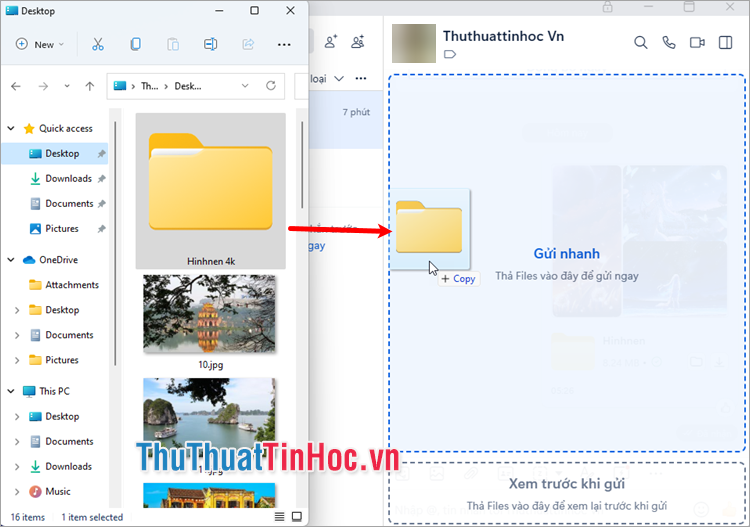Click the Thuthuattinhoc Vn contact avatar

tap(414, 43)
